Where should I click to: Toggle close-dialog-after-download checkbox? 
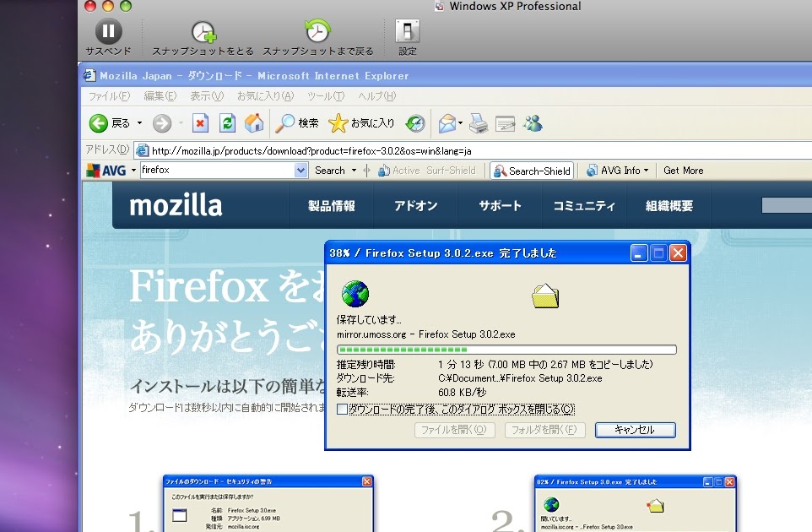342,410
